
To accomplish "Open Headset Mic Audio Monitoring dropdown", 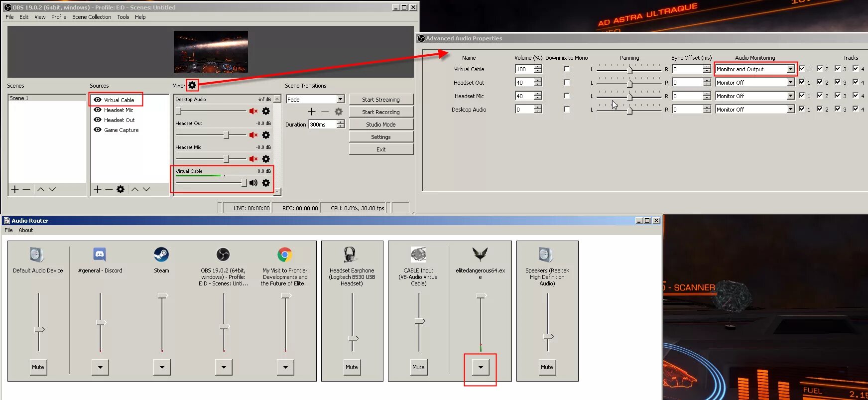I will [755, 96].
